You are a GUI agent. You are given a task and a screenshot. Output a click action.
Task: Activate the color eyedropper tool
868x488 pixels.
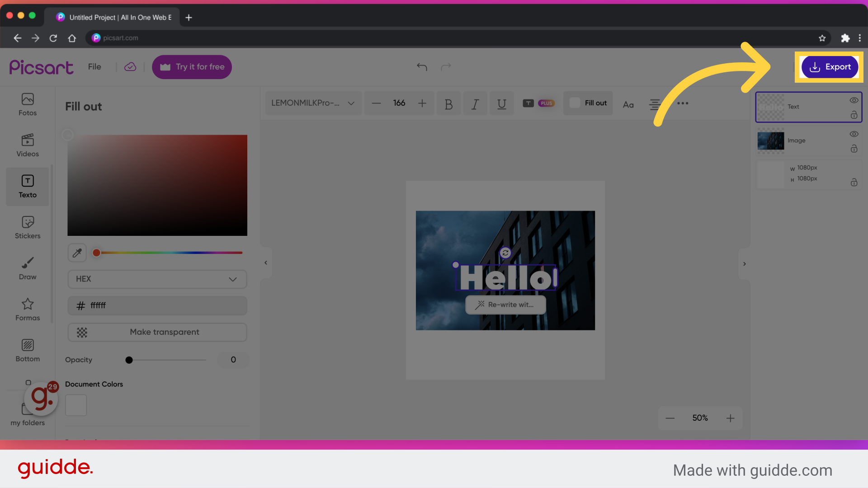(x=77, y=253)
